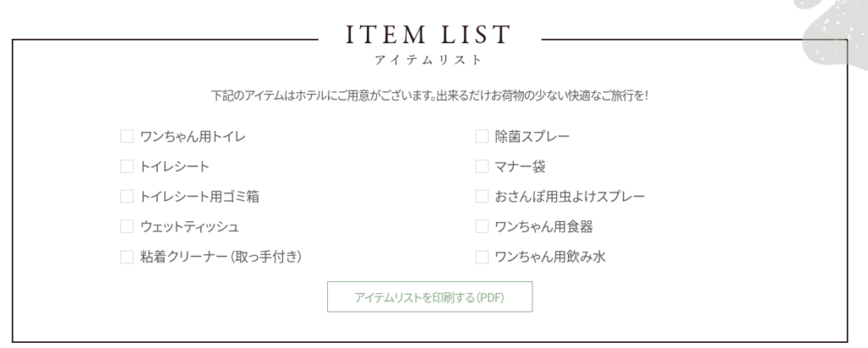The image size is (868, 348).
Task: Check the ワンちゃん用トイレ checkbox
Action: pos(127,136)
